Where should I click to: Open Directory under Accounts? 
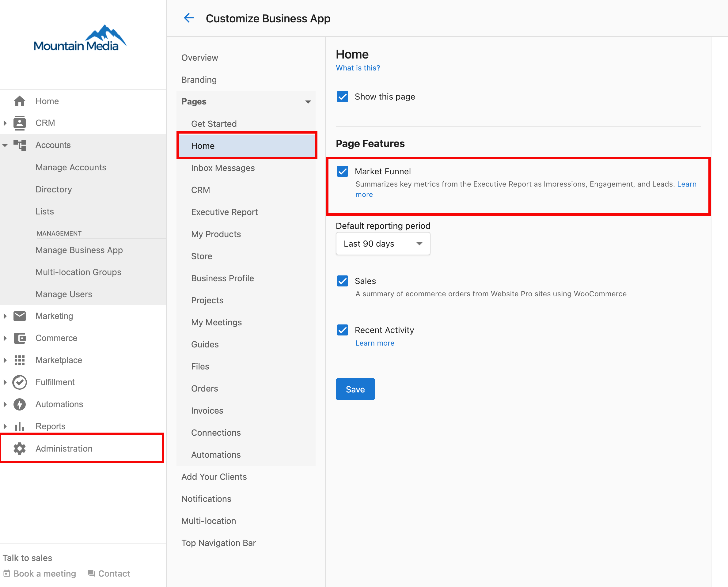pos(54,189)
